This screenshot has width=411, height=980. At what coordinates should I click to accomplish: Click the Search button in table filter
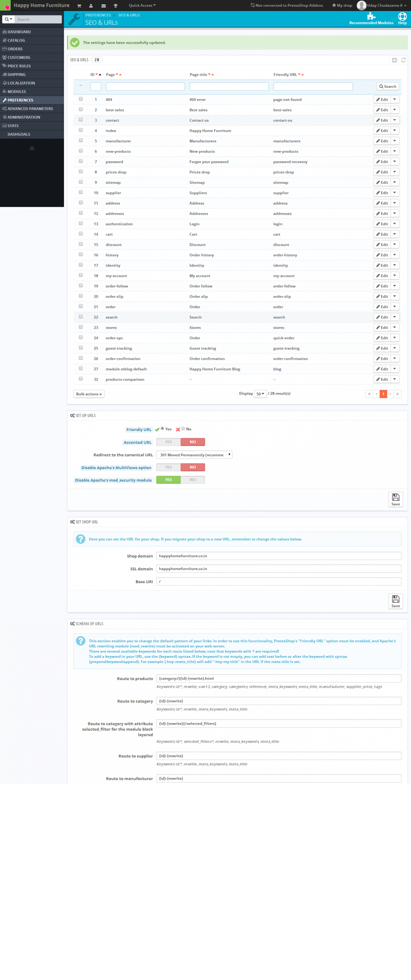[x=387, y=86]
